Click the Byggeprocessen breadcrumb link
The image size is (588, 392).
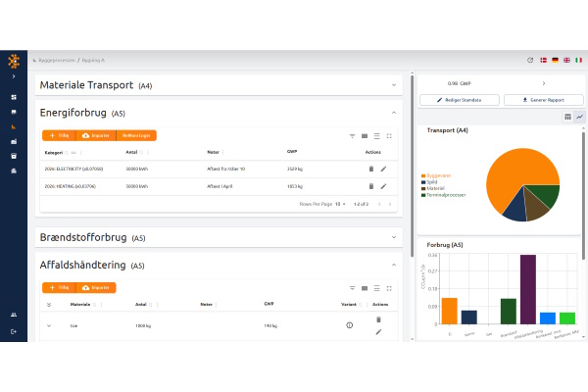click(55, 60)
